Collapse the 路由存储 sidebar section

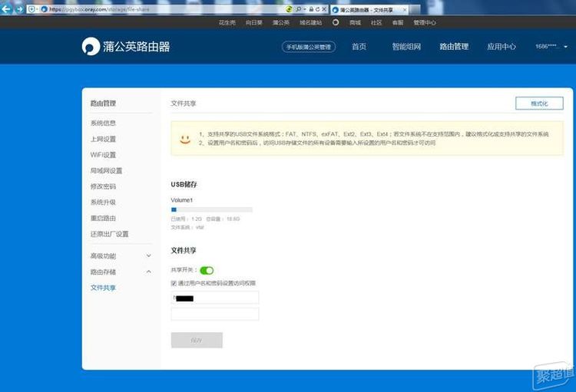[121, 272]
